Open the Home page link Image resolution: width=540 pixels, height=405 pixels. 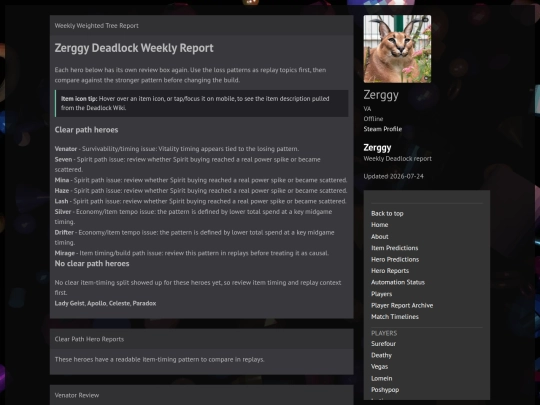tap(380, 225)
